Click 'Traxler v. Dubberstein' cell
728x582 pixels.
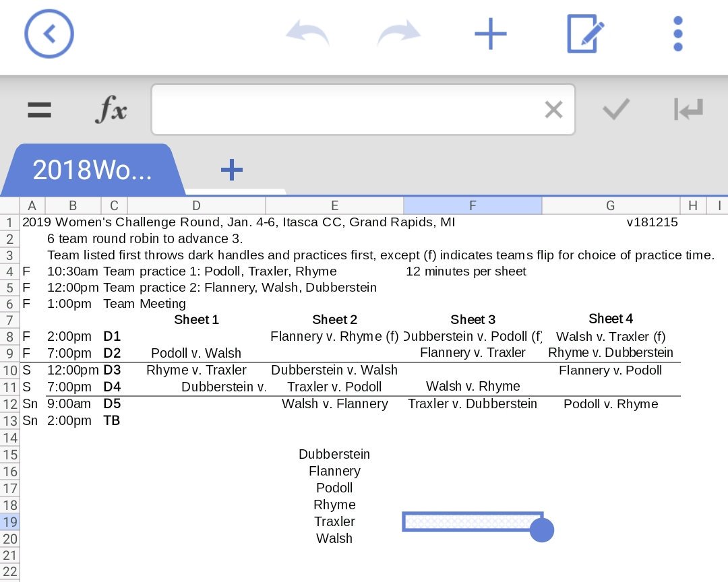pyautogui.click(x=473, y=403)
